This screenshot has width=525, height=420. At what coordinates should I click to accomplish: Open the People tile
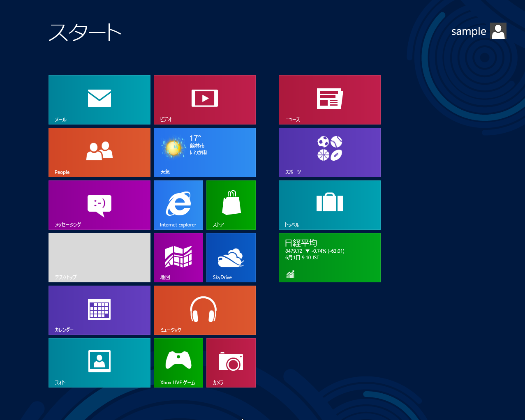[x=99, y=152]
